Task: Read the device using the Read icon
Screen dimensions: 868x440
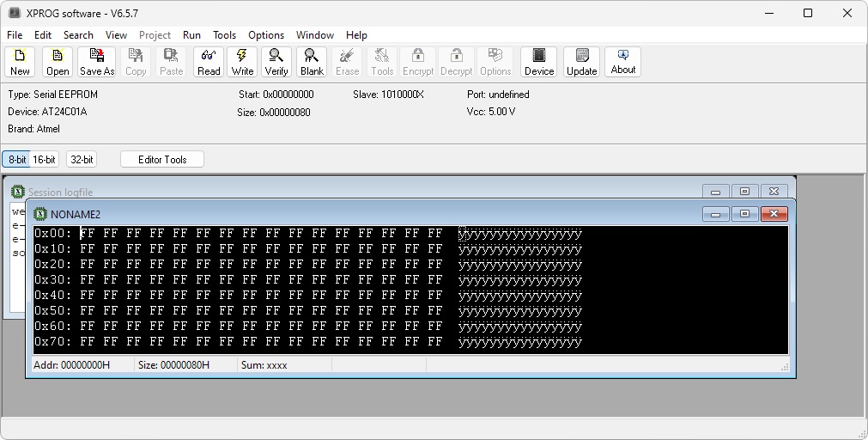Action: point(209,62)
